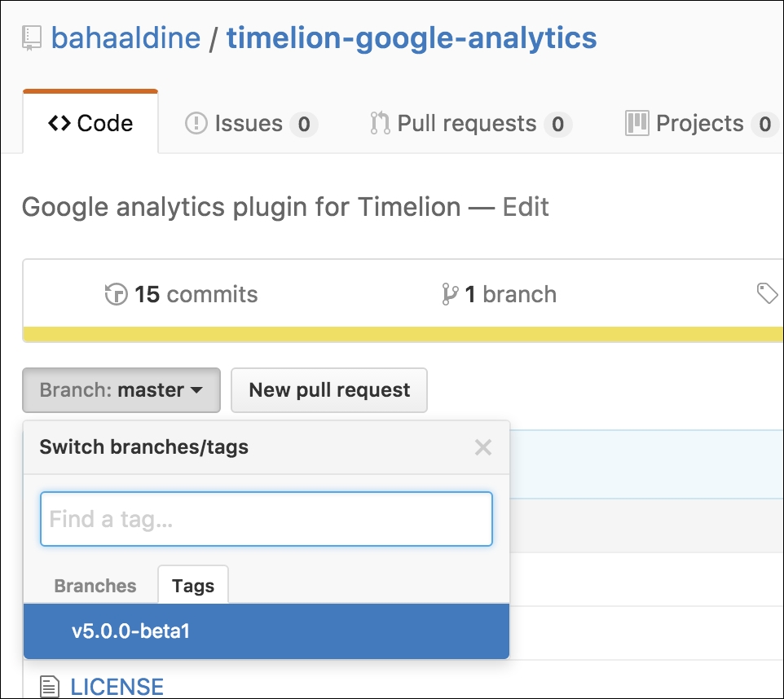Image resolution: width=784 pixels, height=699 pixels.
Task: Click the LICENSE file icon
Action: tap(50, 687)
